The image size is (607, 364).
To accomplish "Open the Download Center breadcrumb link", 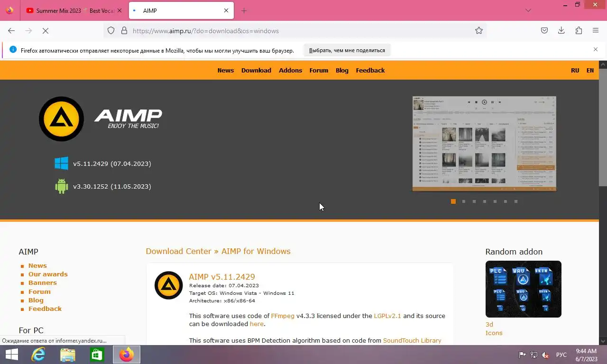I will [178, 251].
